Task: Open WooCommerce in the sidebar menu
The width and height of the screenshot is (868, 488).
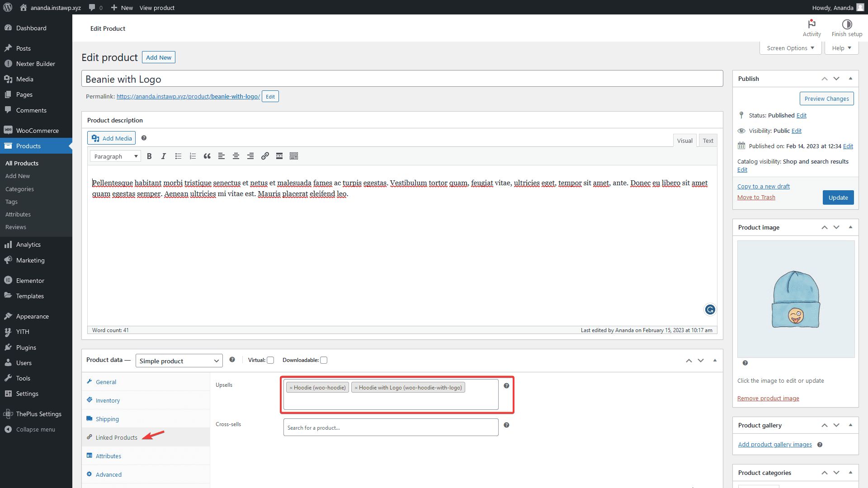Action: 36,131
